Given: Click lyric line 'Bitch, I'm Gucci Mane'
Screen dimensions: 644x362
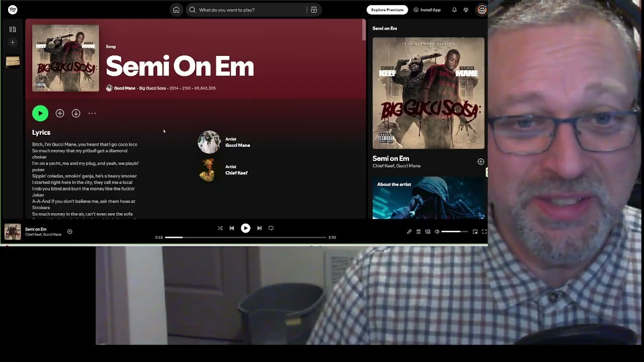Looking at the screenshot, I should coord(85,144).
